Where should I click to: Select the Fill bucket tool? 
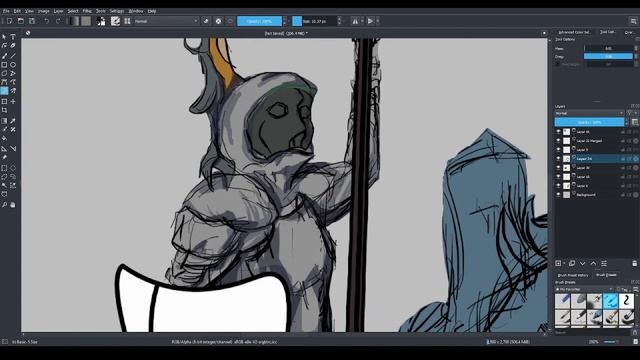(x=4, y=138)
